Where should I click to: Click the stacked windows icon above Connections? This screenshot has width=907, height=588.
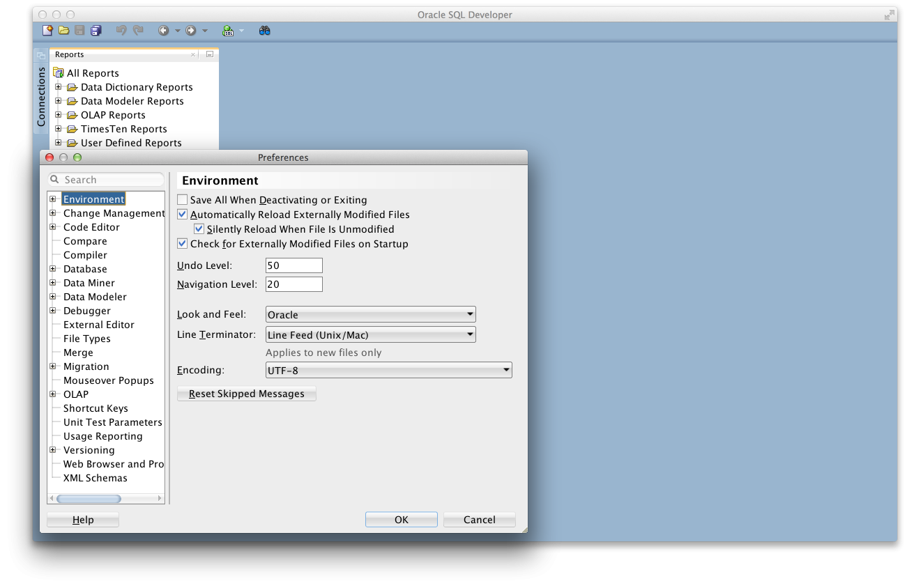(40, 54)
